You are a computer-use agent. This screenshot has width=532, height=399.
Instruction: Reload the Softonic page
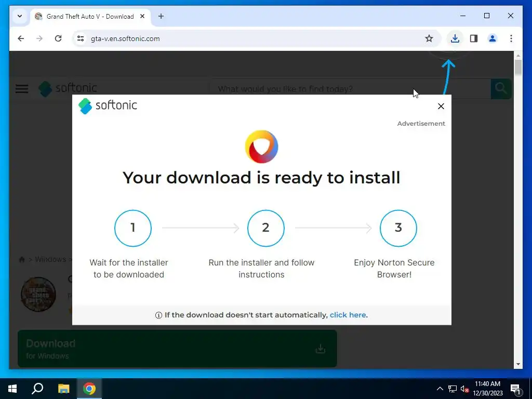(58, 38)
